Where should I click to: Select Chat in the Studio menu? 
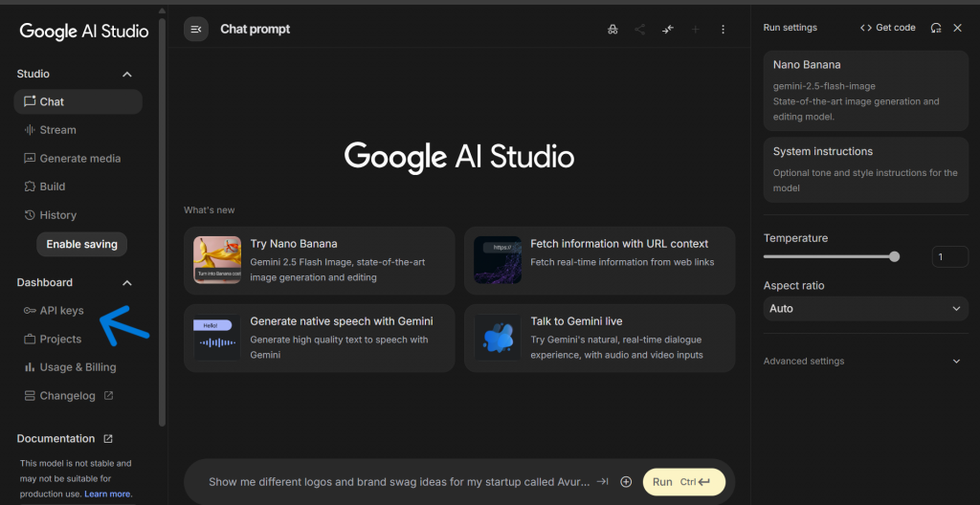[x=78, y=102]
